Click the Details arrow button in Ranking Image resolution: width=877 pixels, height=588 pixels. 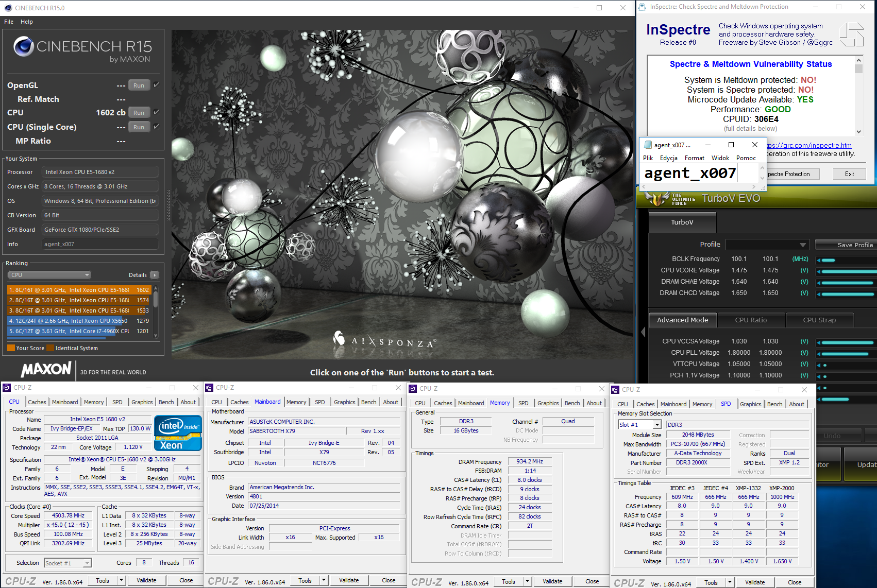tap(155, 275)
